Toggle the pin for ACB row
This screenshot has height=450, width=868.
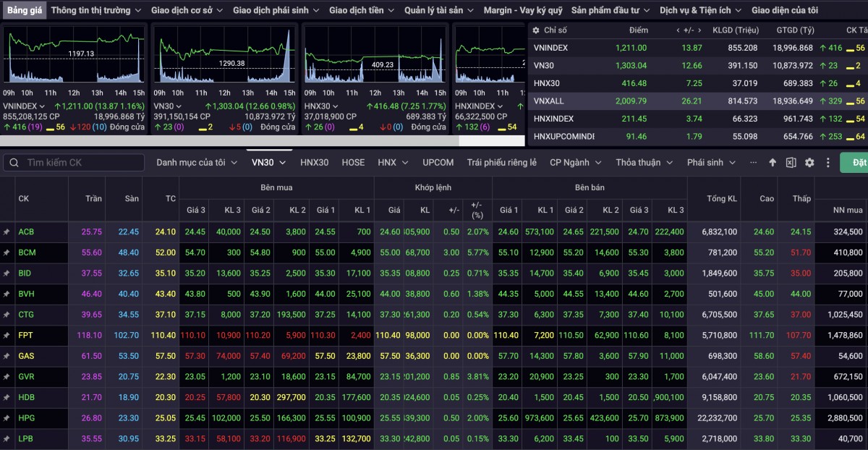[7, 232]
